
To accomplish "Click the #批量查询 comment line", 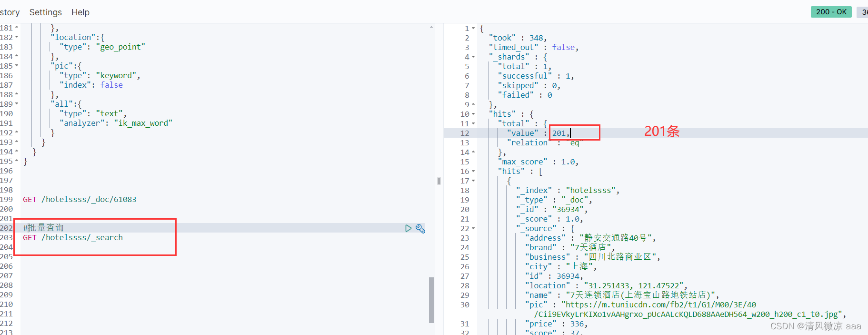I will (43, 228).
